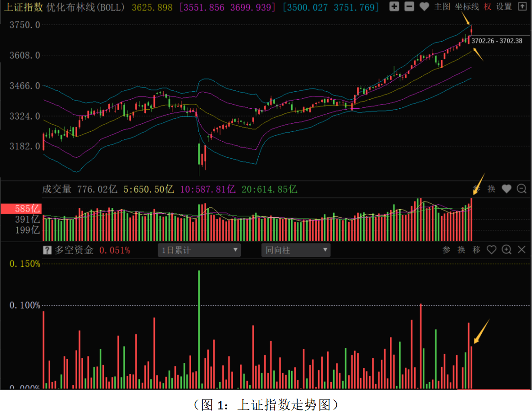Click the 20-day volume average 20:614.85亿
The height and width of the screenshot is (414, 532).
click(269, 189)
